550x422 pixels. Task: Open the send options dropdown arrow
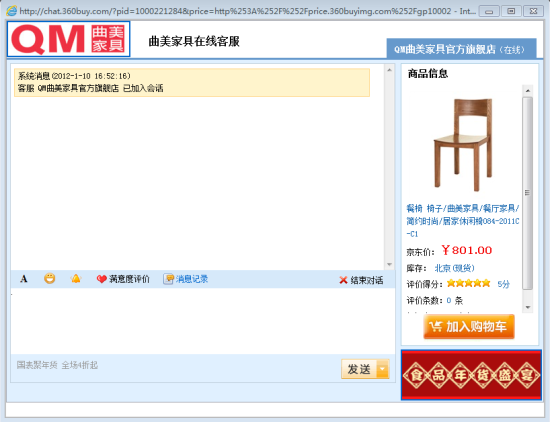pyautogui.click(x=383, y=369)
